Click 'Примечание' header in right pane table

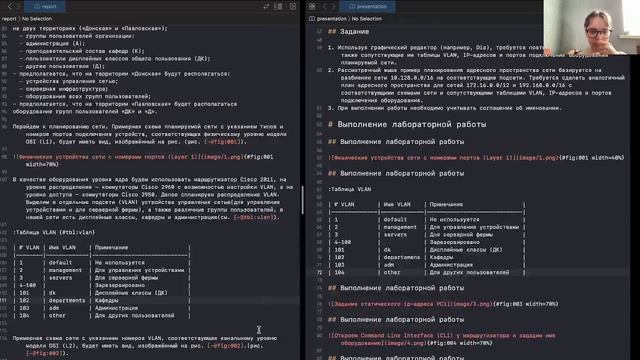click(446, 204)
